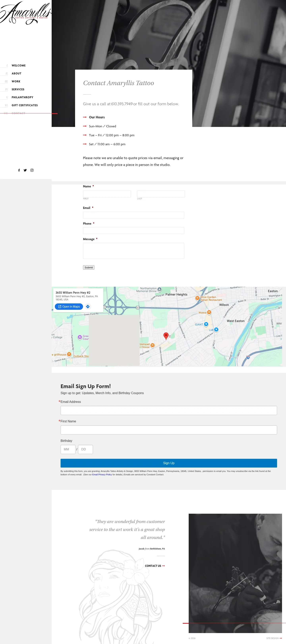The height and width of the screenshot is (644, 286).
Task: Open the Services menu item
Action: (18, 90)
